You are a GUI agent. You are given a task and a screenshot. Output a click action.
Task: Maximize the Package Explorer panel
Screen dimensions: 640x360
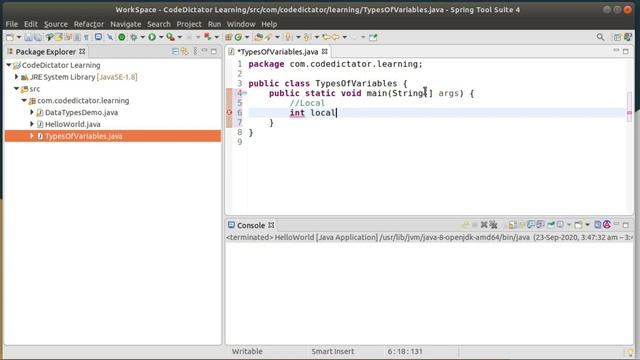(x=214, y=51)
